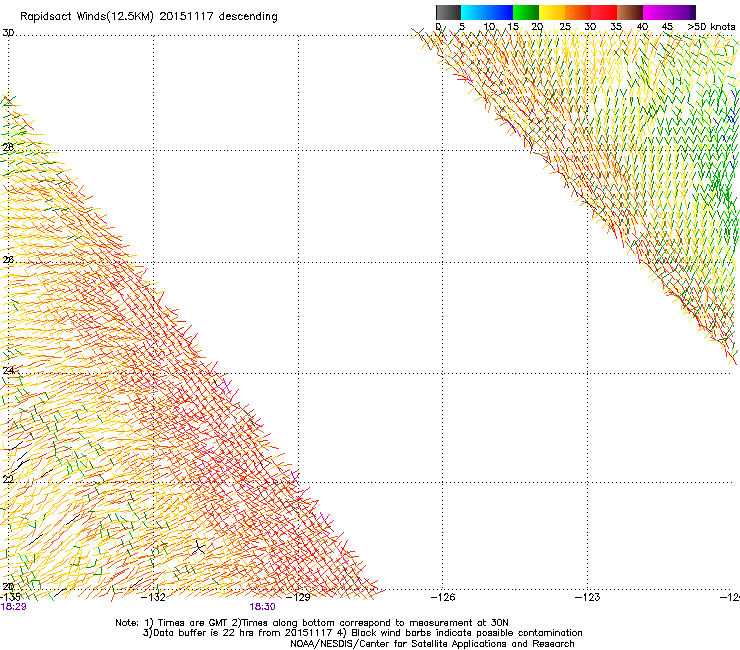The height and width of the screenshot is (650, 740).
Task: Click the '10' legend scale label
Action: [x=489, y=27]
